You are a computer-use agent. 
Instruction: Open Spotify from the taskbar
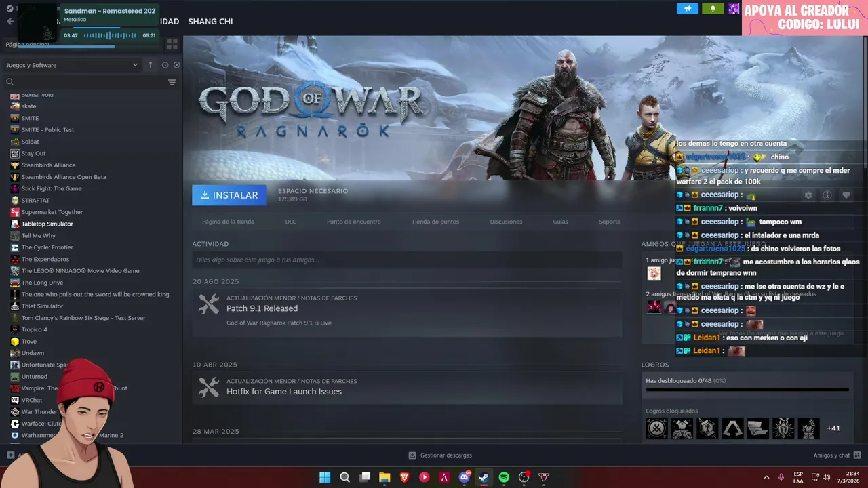coord(504,477)
